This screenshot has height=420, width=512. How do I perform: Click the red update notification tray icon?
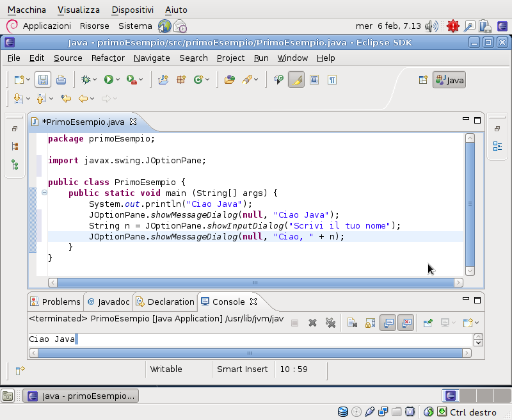(453, 26)
